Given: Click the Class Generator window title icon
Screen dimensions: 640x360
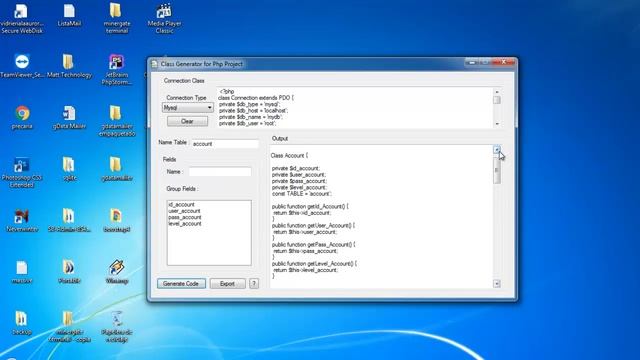Looking at the screenshot, I should pos(154,64).
